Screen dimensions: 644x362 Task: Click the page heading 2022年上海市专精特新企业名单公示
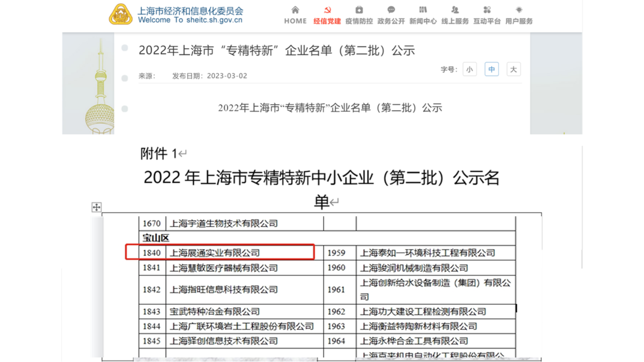click(277, 50)
